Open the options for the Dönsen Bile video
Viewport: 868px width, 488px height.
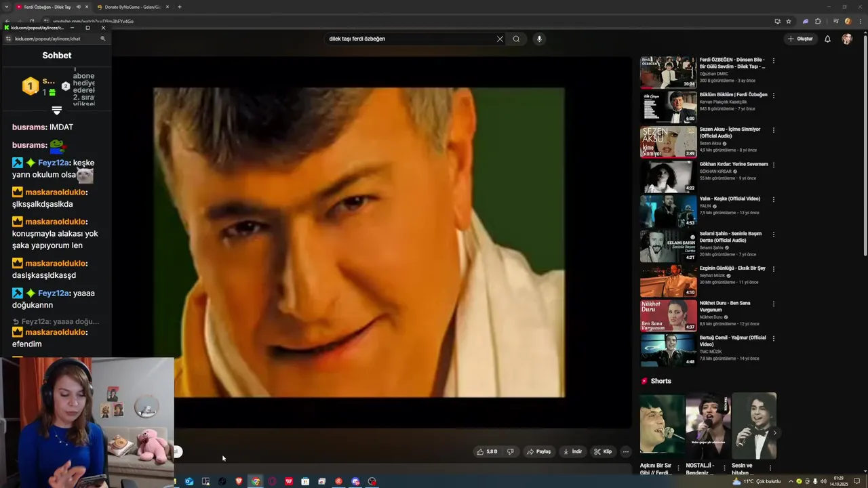tap(773, 60)
